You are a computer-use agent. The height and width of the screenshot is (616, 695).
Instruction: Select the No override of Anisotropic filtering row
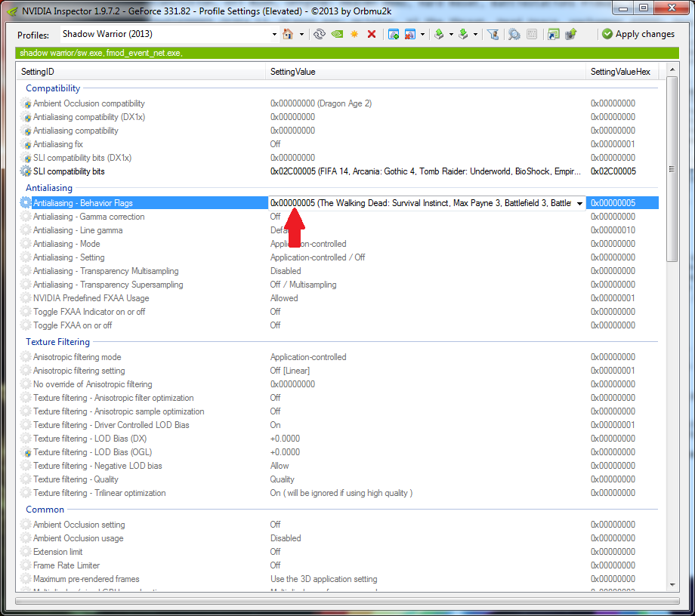click(338, 384)
